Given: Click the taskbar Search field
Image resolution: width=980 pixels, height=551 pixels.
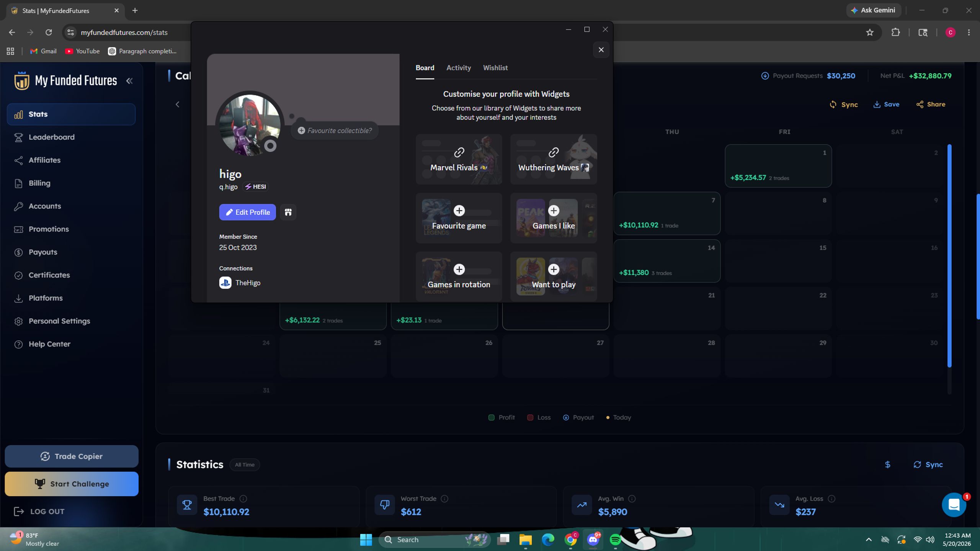Looking at the screenshot, I should click(x=435, y=540).
